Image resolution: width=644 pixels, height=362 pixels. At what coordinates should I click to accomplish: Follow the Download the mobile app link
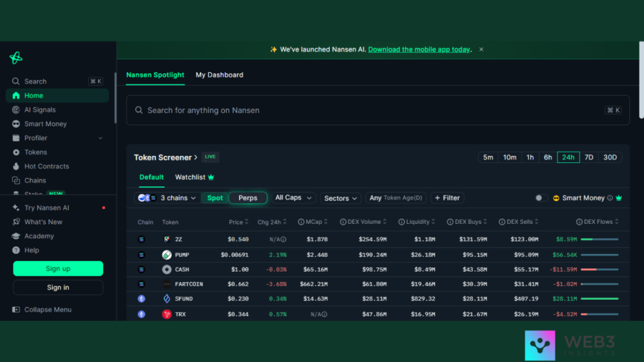pyautogui.click(x=419, y=50)
